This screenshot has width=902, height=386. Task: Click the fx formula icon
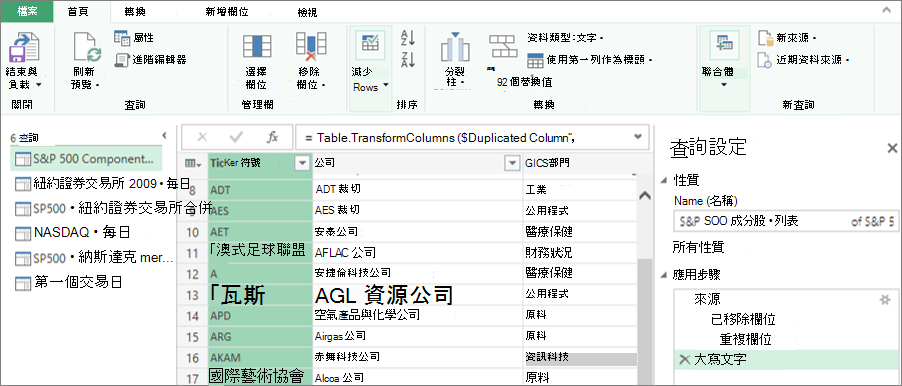[272, 137]
